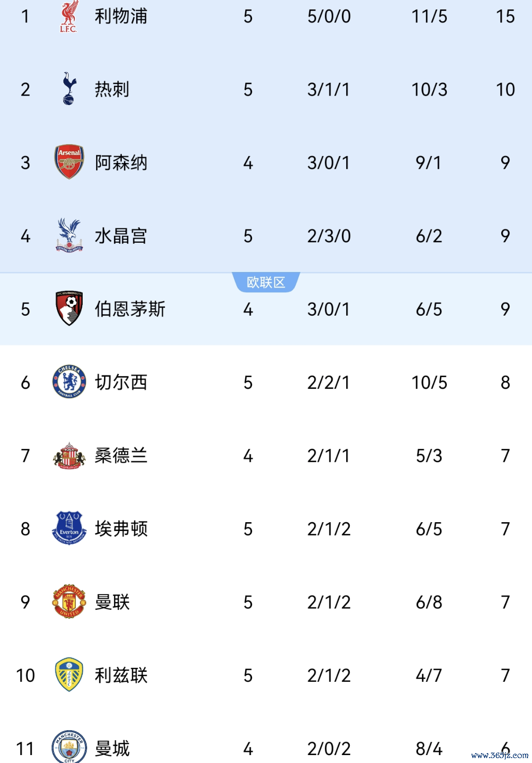Click the rank number 10 for 利兹联

[x=25, y=675]
